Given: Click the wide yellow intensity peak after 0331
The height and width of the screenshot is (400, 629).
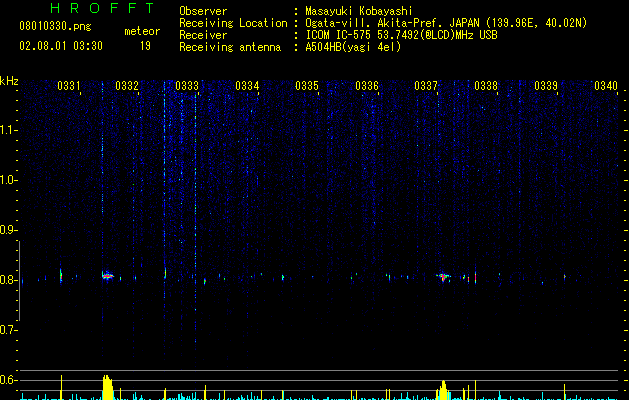Looking at the screenshot, I should click(x=108, y=388).
